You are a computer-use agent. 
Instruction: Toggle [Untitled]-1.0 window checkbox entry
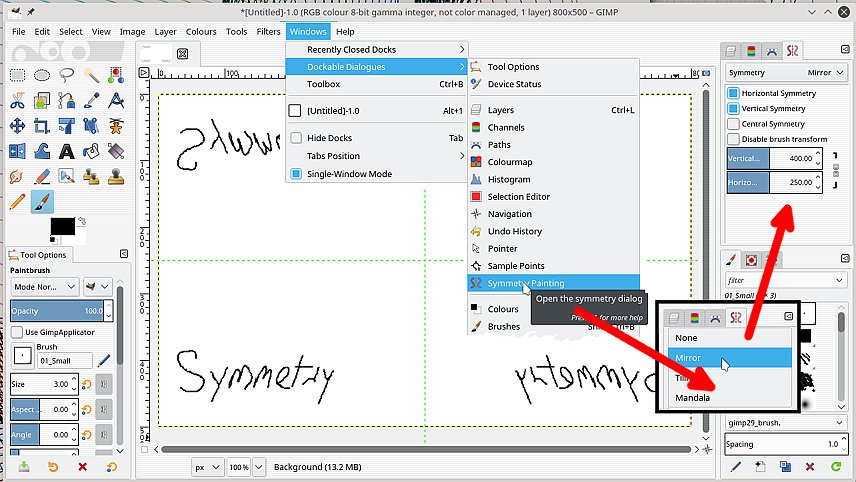pos(295,111)
